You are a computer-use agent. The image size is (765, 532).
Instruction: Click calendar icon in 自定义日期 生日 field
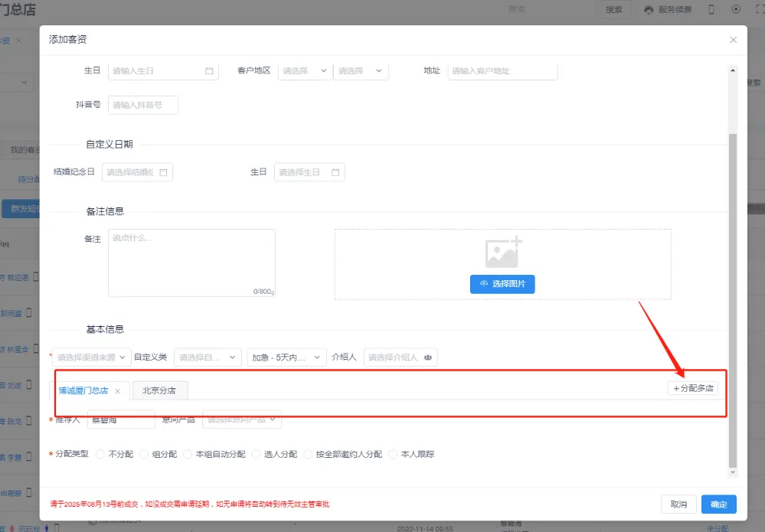coord(335,172)
